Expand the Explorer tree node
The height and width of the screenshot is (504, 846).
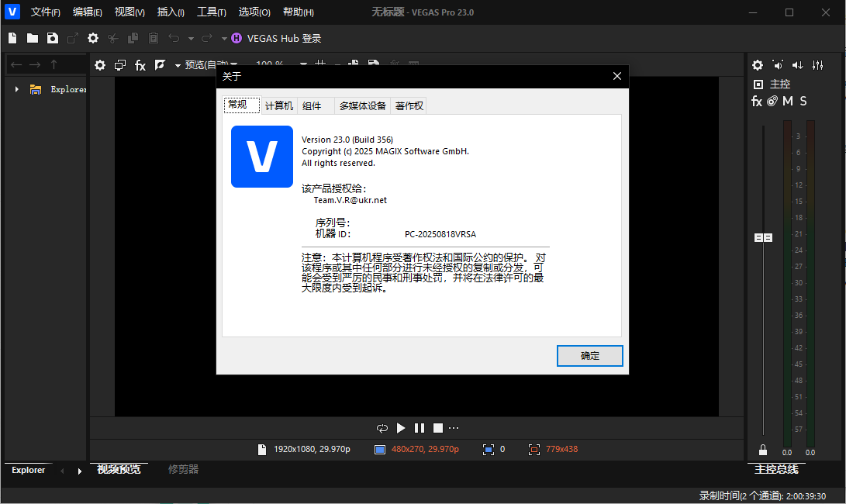click(17, 90)
